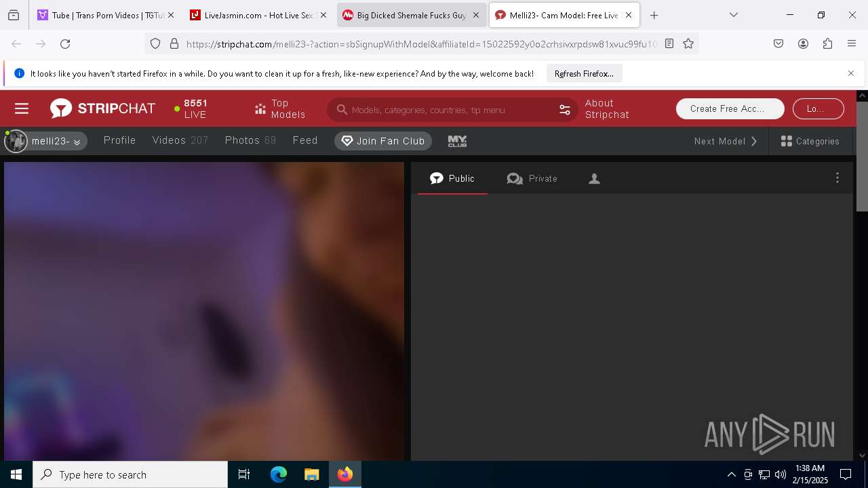Open the Videos 207 tab
Image resolution: width=868 pixels, height=488 pixels.
coord(180,140)
